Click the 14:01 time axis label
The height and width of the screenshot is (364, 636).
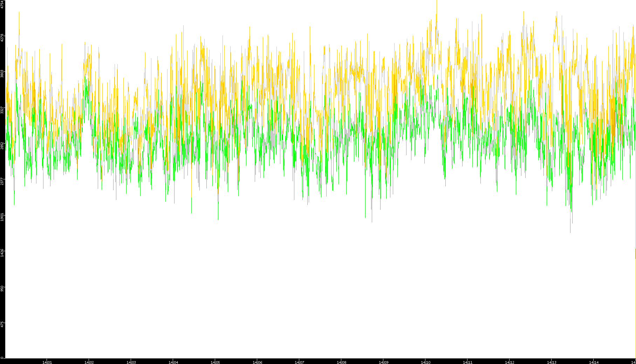coord(47,362)
